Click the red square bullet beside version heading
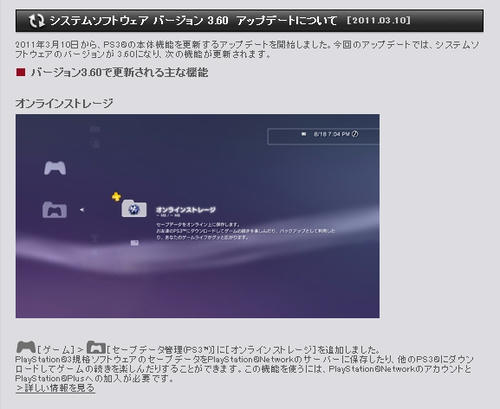 tap(21, 72)
